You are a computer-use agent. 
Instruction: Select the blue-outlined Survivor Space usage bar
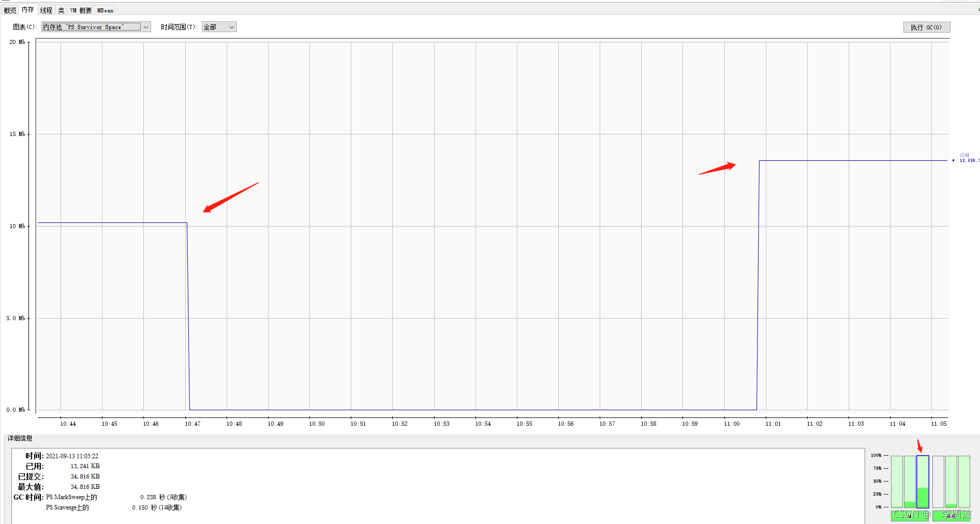(x=923, y=482)
